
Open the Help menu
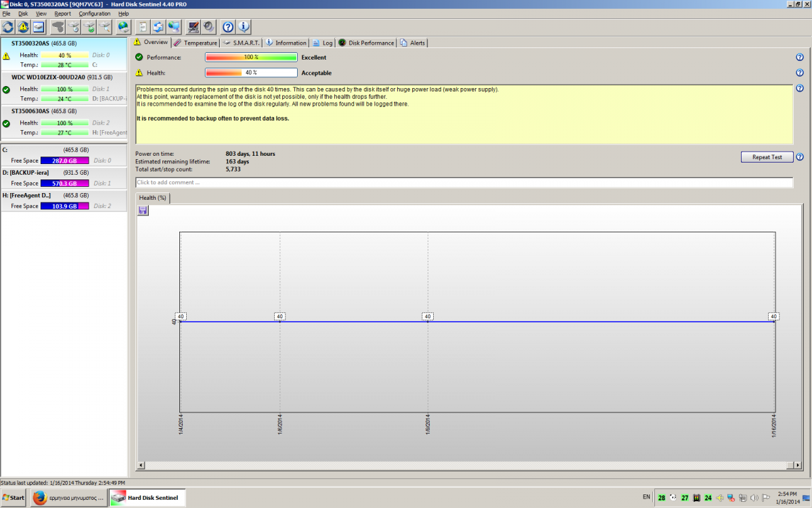tap(123, 14)
